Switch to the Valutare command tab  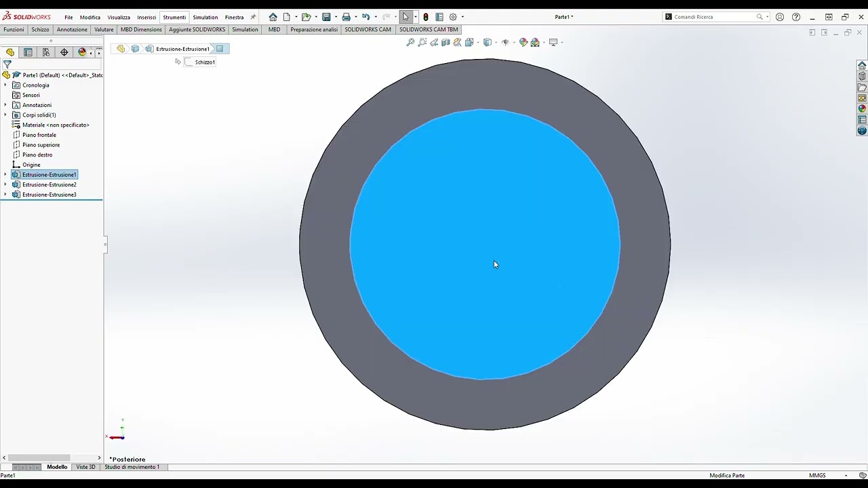(104, 30)
